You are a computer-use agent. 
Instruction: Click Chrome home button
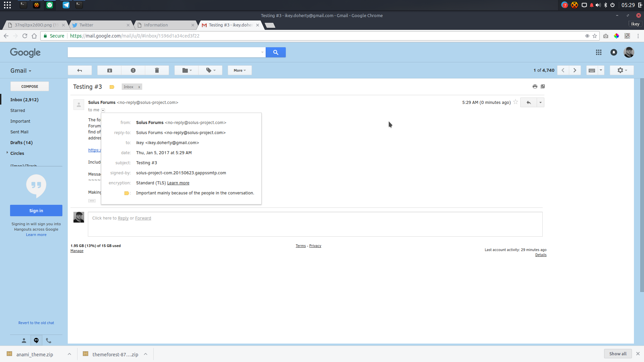pos(34,36)
